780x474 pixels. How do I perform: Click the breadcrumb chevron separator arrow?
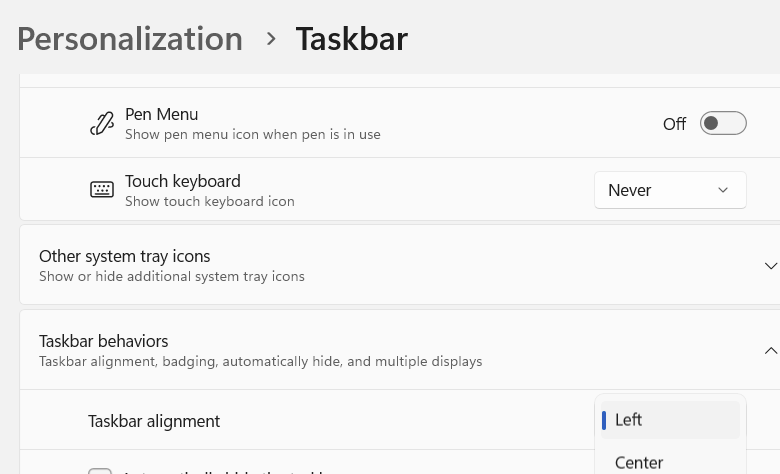click(x=271, y=39)
